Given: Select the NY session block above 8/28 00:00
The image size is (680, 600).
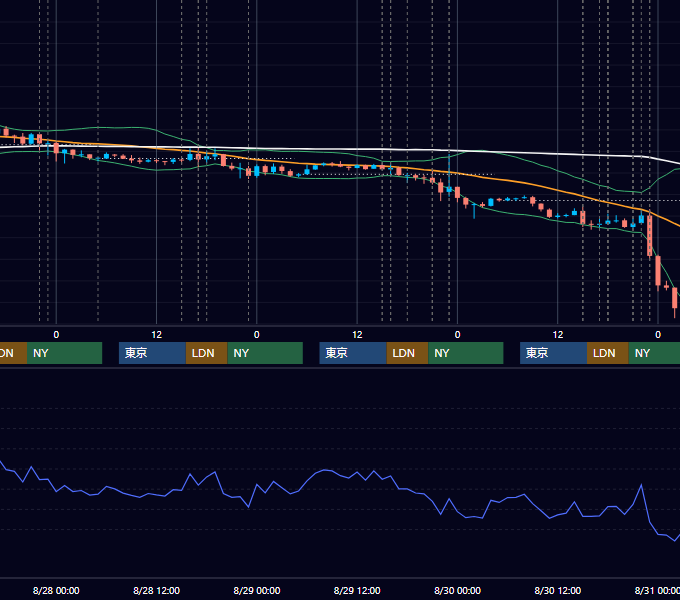Looking at the screenshot, I should (64, 353).
